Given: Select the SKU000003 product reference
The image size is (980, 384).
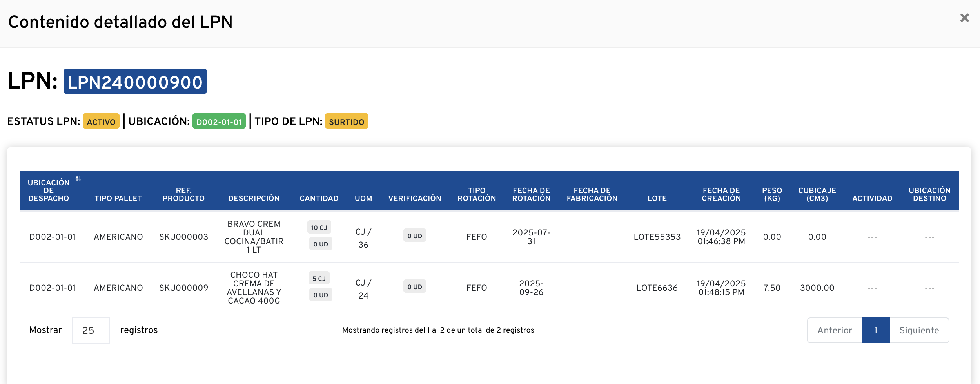Looking at the screenshot, I should (x=183, y=237).
